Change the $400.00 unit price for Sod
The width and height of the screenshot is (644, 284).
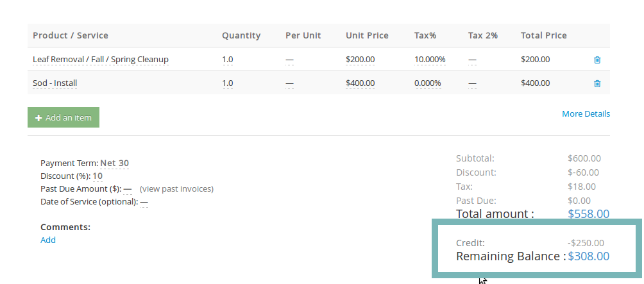360,83
